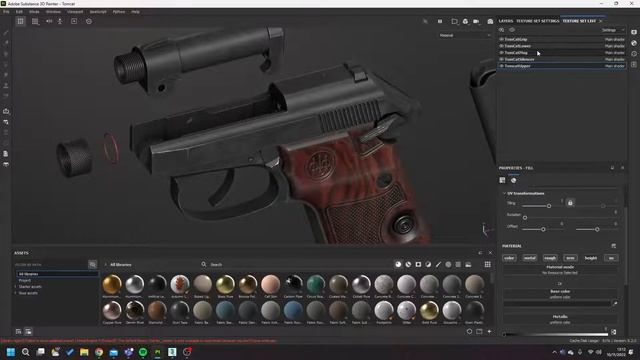The width and height of the screenshot is (640, 360).
Task: Open the Viewport menu
Action: 75,12
